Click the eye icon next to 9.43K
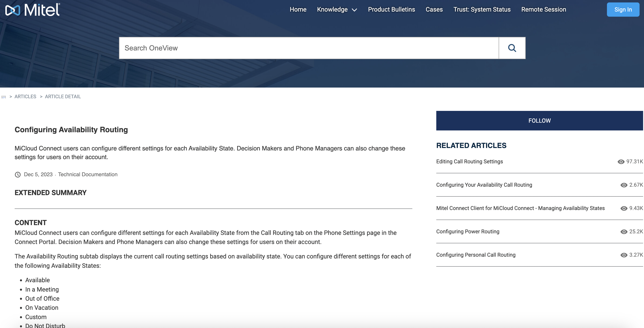This screenshot has height=328, width=644. (624, 208)
